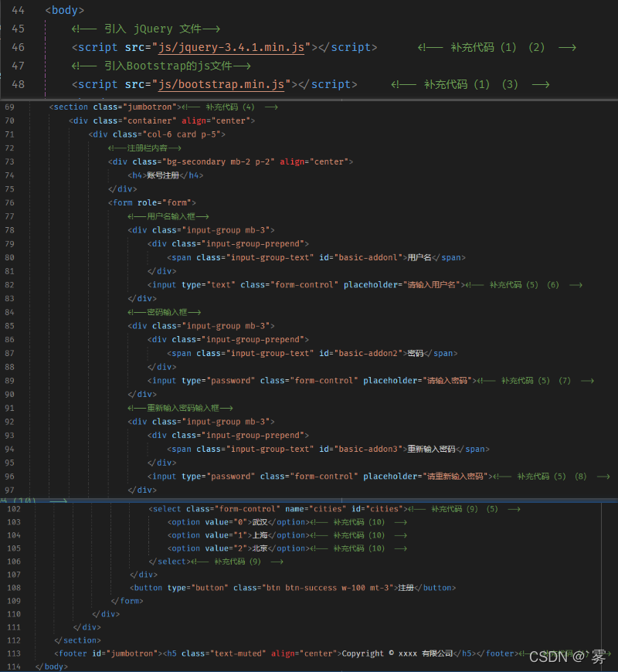Click the closing select tag on line 106
Image resolution: width=618 pixels, height=672 pixels.
170,562
